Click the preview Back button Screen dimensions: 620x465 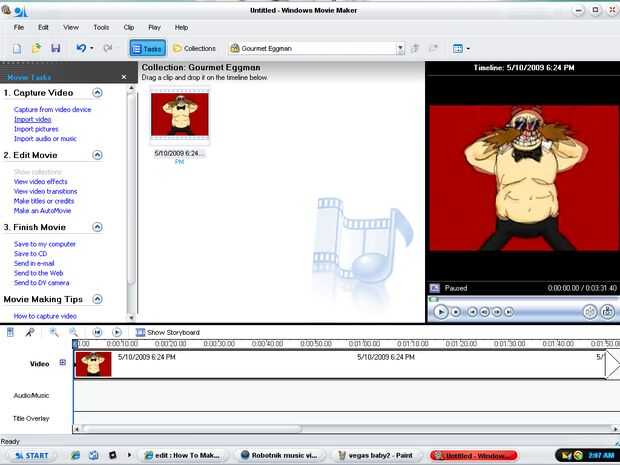pos(472,312)
